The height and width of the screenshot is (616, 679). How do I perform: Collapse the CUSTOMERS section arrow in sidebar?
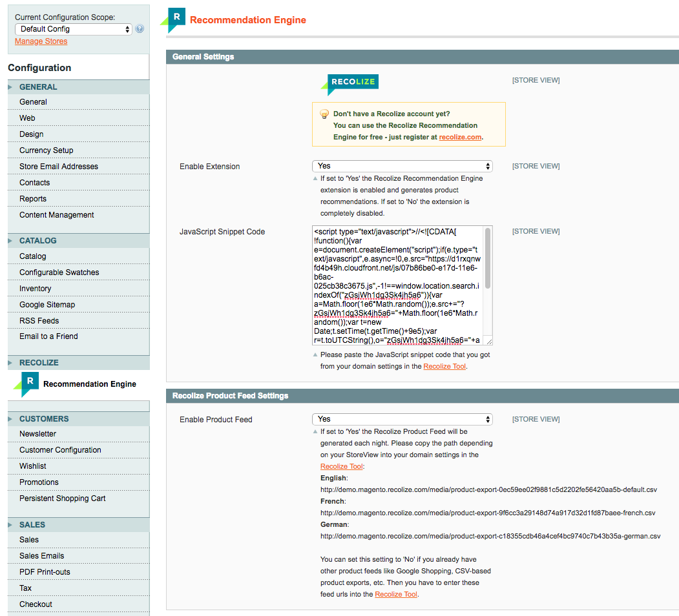[x=10, y=419]
